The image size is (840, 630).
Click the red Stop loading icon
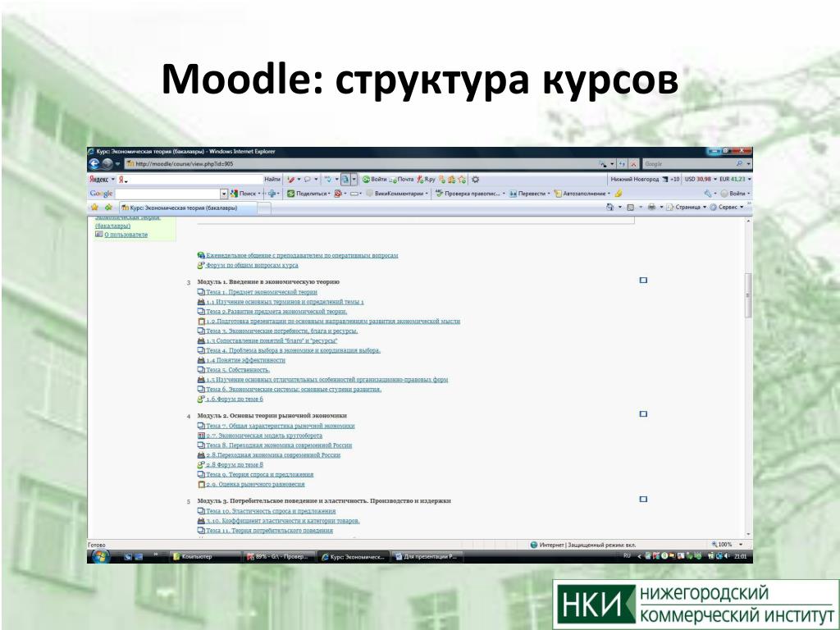[x=633, y=164]
